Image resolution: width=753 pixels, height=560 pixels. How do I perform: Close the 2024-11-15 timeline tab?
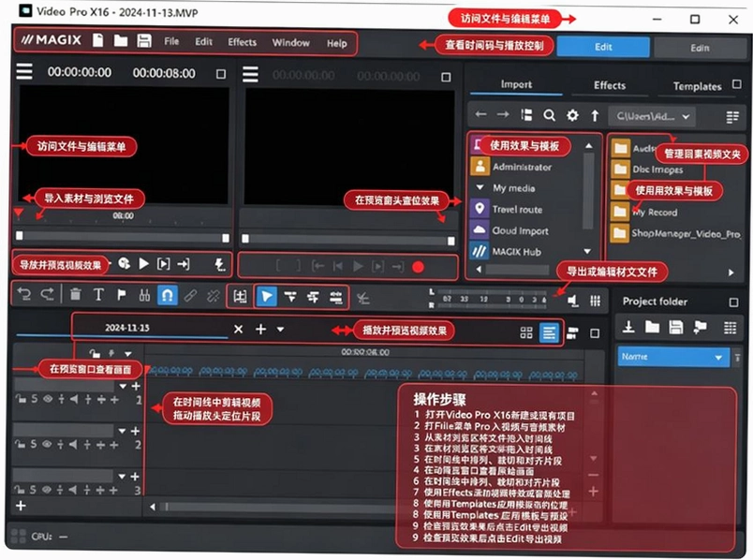coord(238,329)
